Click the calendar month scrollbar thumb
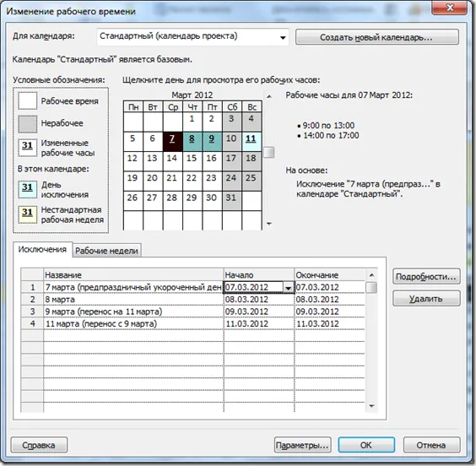This screenshot has height=466, width=476. tap(268, 153)
